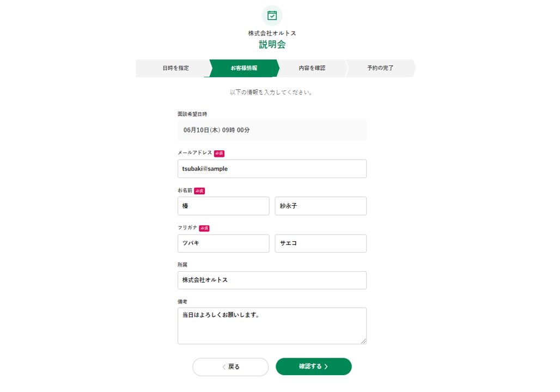Click the furigana field with サエコ
The width and height of the screenshot is (560, 392).
pyautogui.click(x=321, y=243)
